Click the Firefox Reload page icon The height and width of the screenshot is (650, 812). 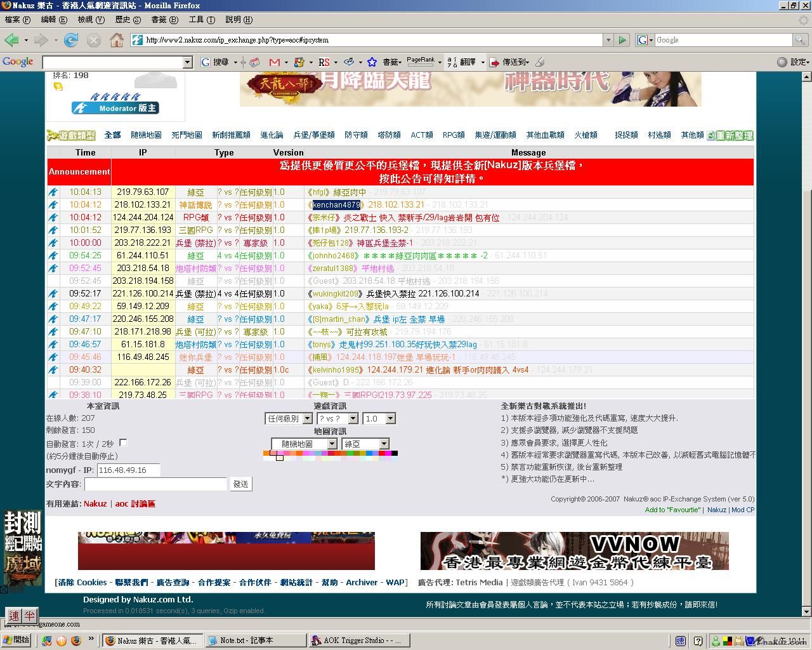[71, 40]
